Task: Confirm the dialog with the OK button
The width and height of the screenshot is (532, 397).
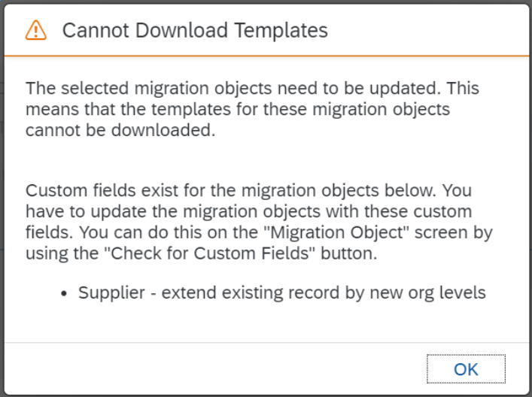Action: [x=466, y=369]
